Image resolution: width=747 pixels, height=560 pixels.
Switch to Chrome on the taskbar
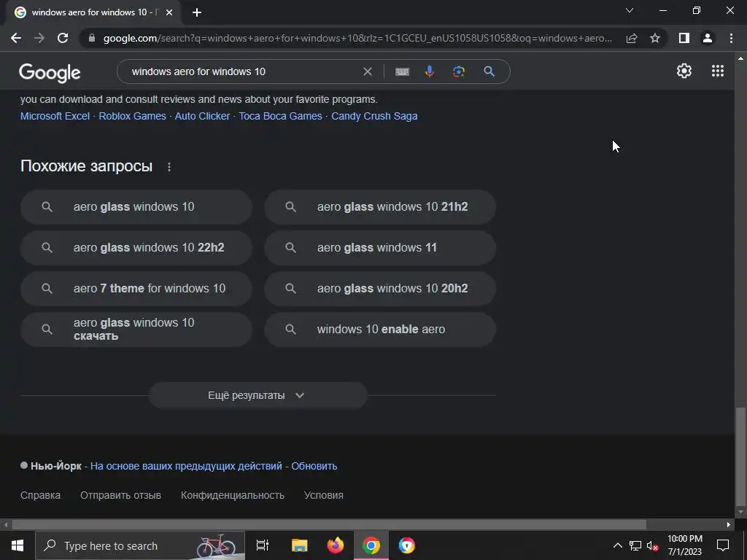tap(371, 545)
